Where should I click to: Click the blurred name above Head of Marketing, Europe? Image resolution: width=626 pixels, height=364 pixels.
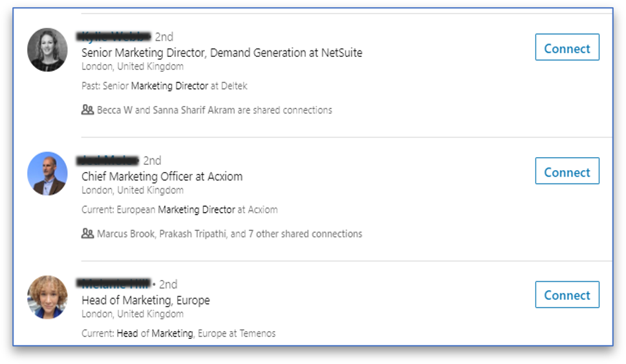[114, 283]
